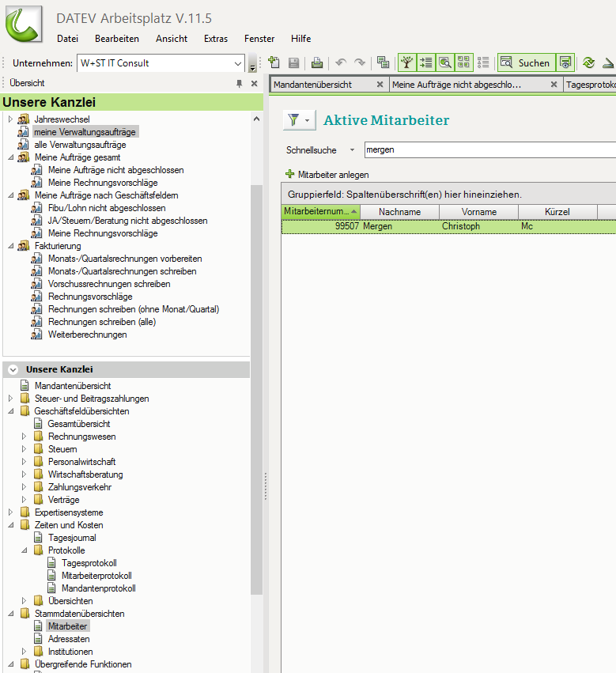
Task: Toggle the four-tile grid view icon
Action: (x=464, y=62)
